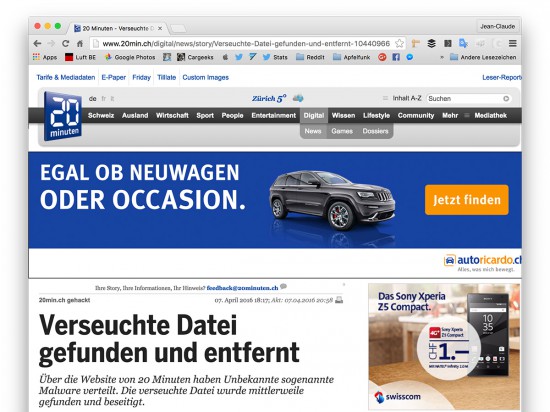The image size is (550, 412).
Task: Expand the Mehr menu
Action: (x=450, y=115)
